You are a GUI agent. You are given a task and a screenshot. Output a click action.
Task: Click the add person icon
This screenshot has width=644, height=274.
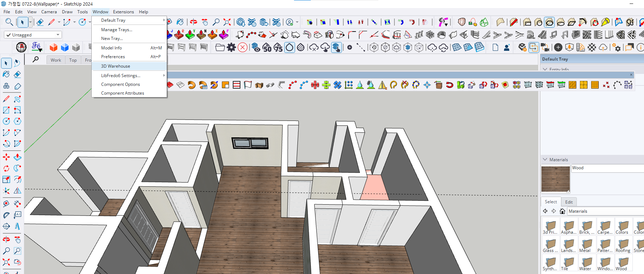click(x=507, y=47)
